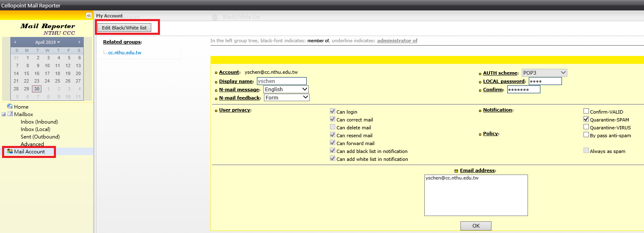Open the AUTH scheme POP3 dropdown
The height and width of the screenshot is (233, 644).
(x=544, y=73)
